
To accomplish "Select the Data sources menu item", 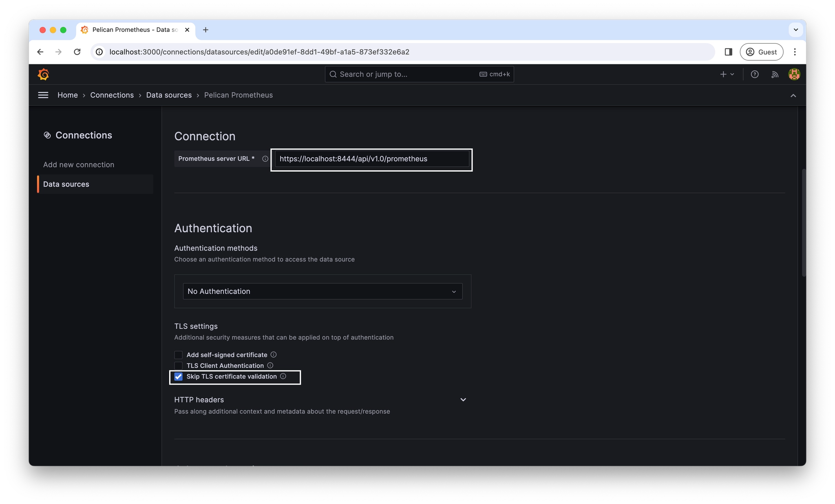I will pyautogui.click(x=66, y=184).
